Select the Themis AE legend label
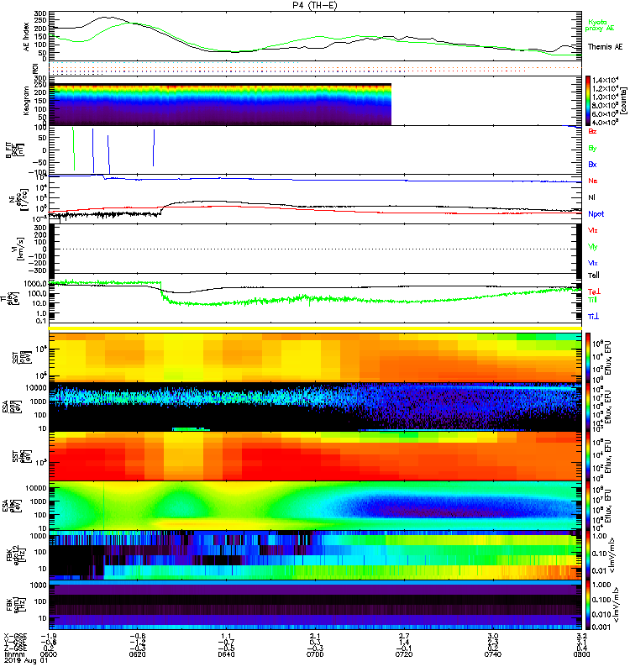 pos(605,47)
